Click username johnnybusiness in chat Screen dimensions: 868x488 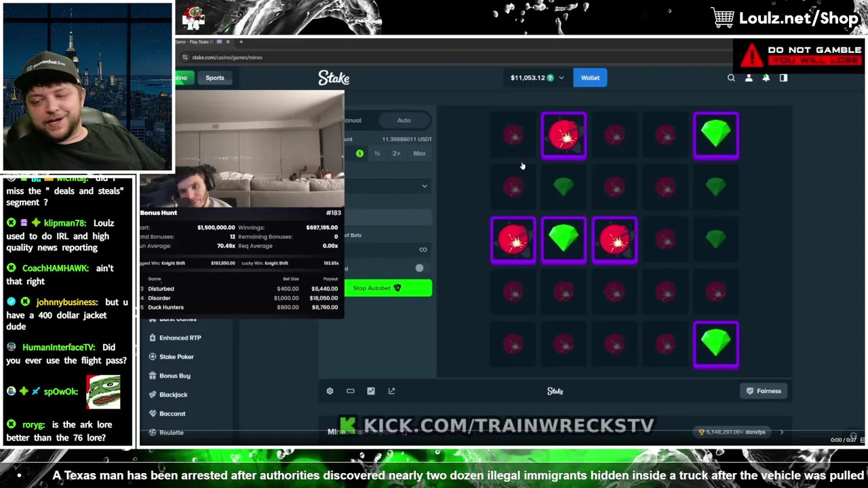coord(66,302)
